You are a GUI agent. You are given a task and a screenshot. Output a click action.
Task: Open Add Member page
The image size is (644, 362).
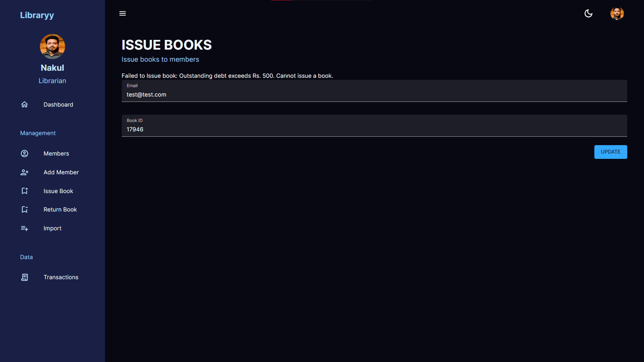click(x=61, y=172)
